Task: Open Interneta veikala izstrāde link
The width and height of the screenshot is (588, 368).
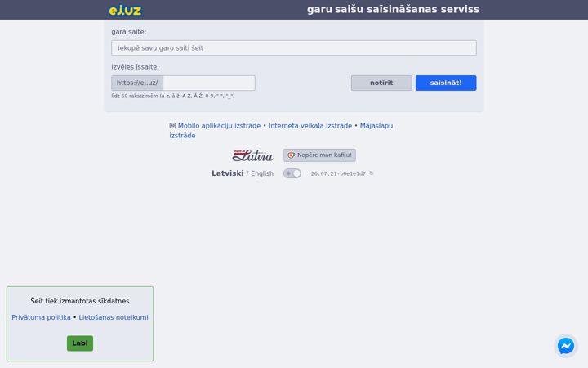Action: click(310, 126)
